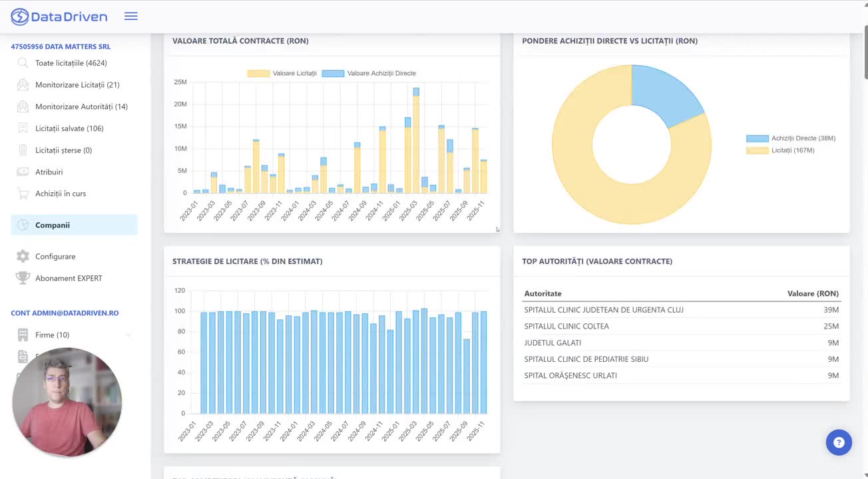The height and width of the screenshot is (479, 868).
Task: Click the bookmark icon for Licitații salvate
Action: click(x=23, y=128)
